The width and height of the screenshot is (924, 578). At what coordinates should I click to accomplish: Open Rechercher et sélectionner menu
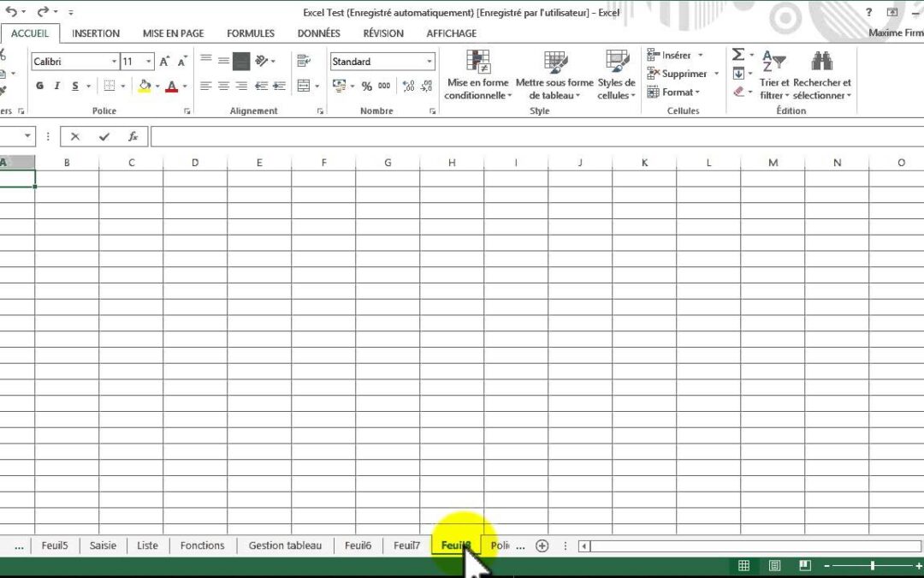(x=822, y=74)
